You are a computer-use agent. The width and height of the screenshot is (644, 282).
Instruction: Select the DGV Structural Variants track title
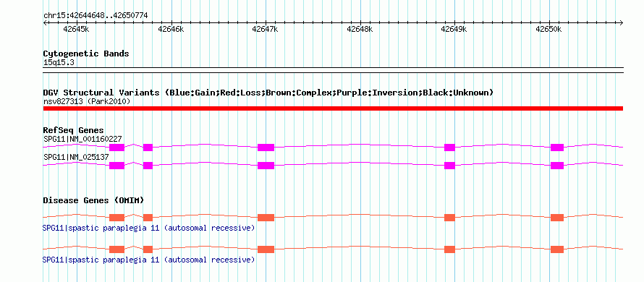coord(268,93)
